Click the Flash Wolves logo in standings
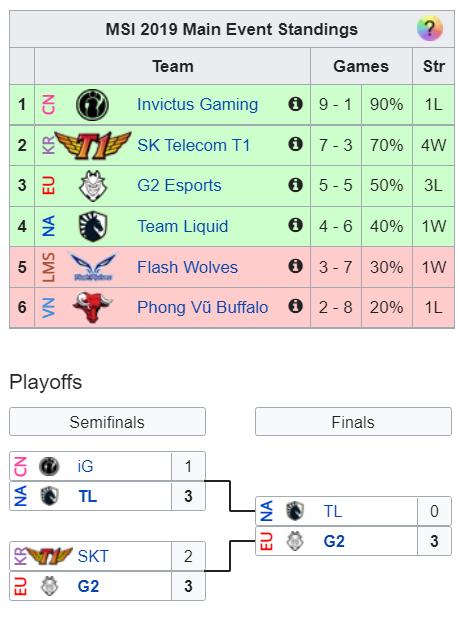Screen dimensions: 459x617 point(93,267)
